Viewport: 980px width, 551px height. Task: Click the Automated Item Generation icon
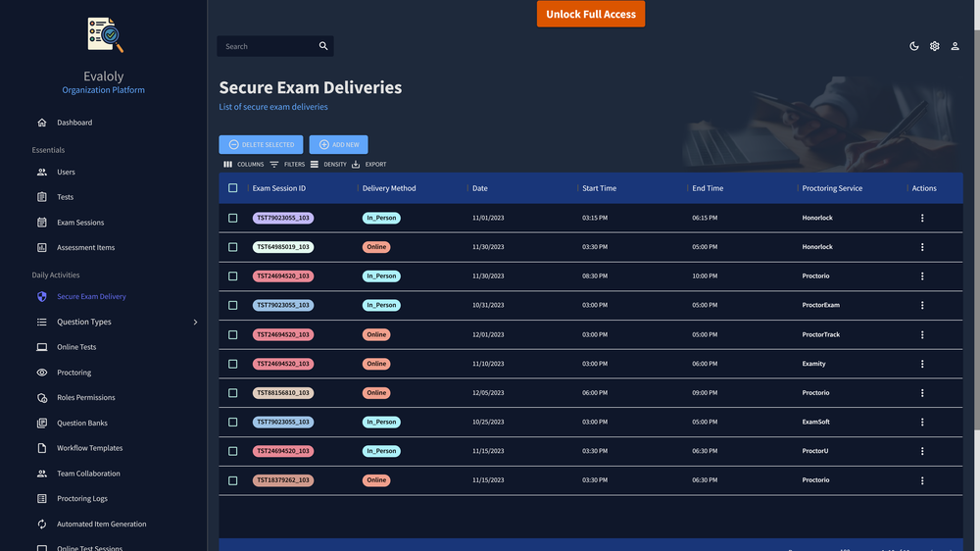coord(42,525)
